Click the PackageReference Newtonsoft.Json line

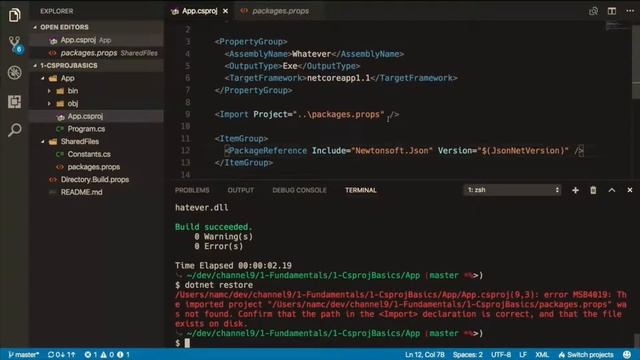pos(404,151)
